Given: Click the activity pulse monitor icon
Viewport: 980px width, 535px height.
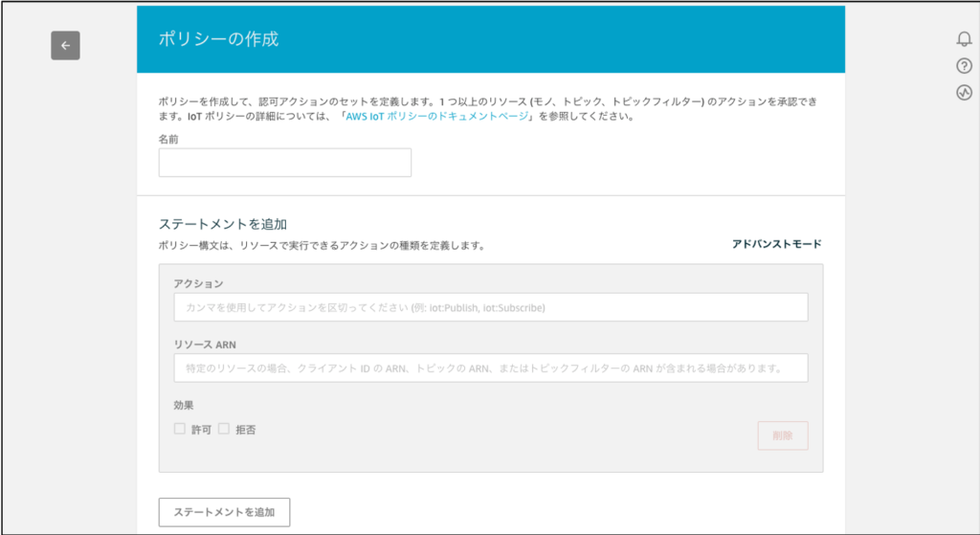Looking at the screenshot, I should click(x=964, y=93).
